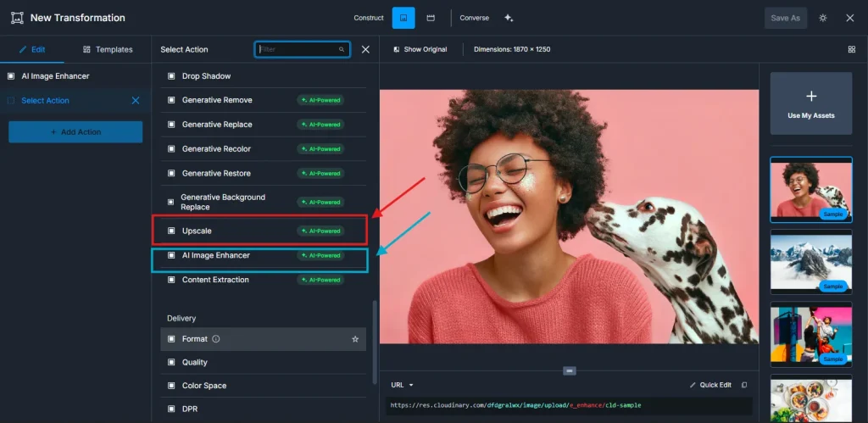The image size is (868, 423).
Task: Click the AI-Powered badge beside Upscale
Action: (320, 231)
